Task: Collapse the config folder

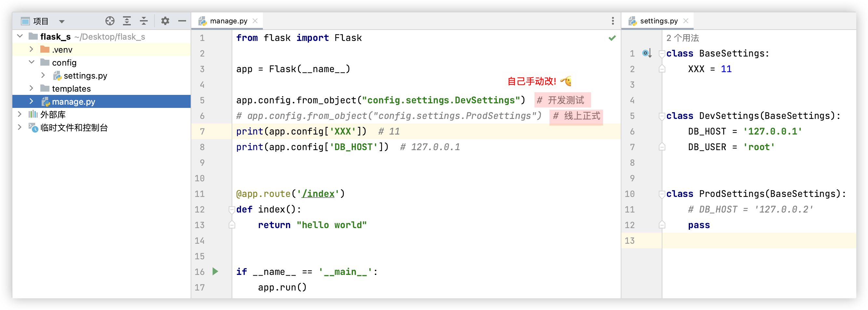Action: [31, 62]
